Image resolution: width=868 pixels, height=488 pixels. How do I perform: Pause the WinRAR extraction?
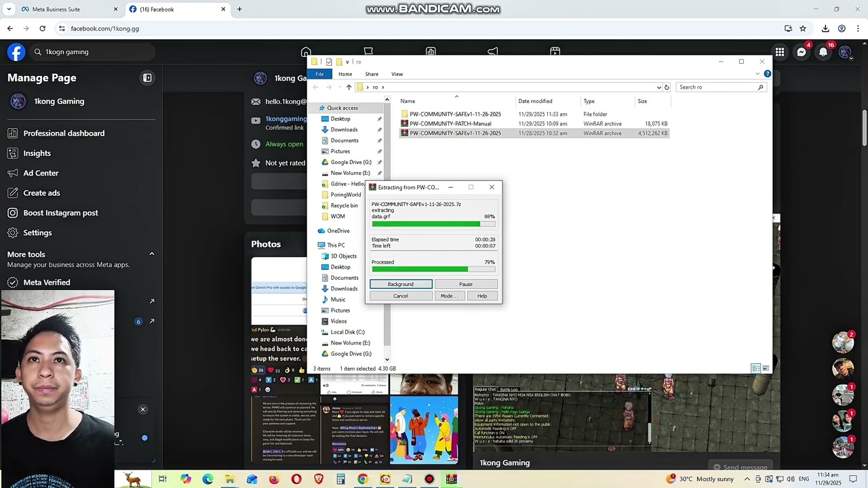(466, 284)
